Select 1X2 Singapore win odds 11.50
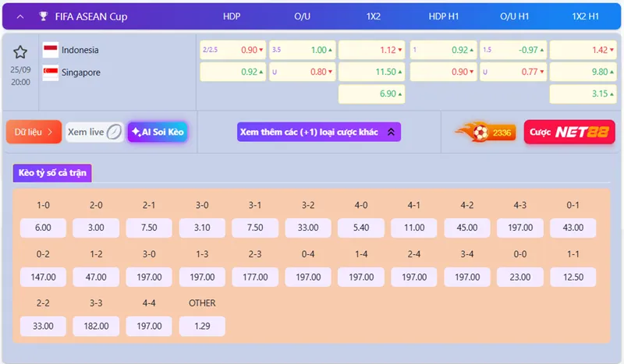Viewport: 624px width, 364px height. (x=372, y=72)
